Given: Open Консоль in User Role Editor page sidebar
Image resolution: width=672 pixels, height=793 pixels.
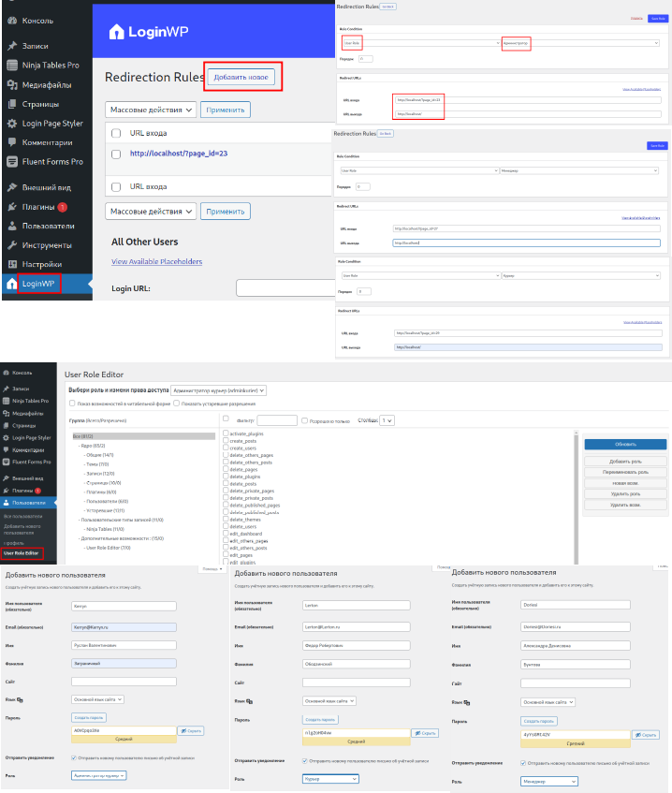Looking at the screenshot, I should (x=22, y=373).
